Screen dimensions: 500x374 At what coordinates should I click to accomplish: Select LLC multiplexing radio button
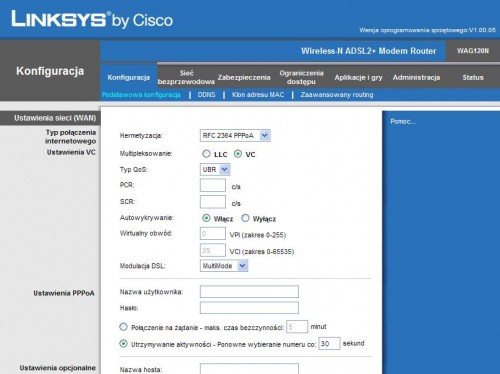tap(206, 154)
